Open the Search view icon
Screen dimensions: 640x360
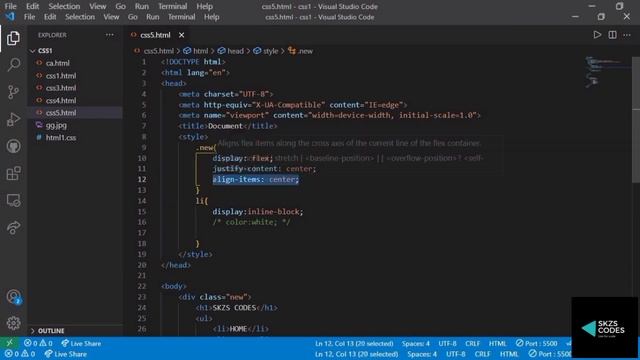tap(13, 64)
